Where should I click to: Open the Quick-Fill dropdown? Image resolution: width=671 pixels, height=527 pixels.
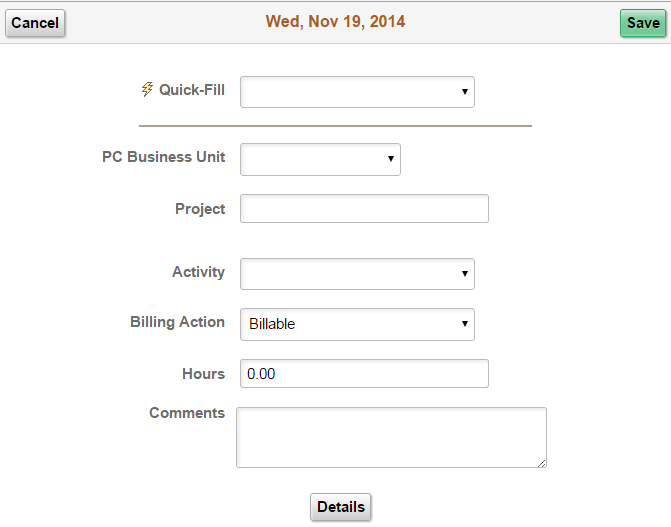pos(357,92)
